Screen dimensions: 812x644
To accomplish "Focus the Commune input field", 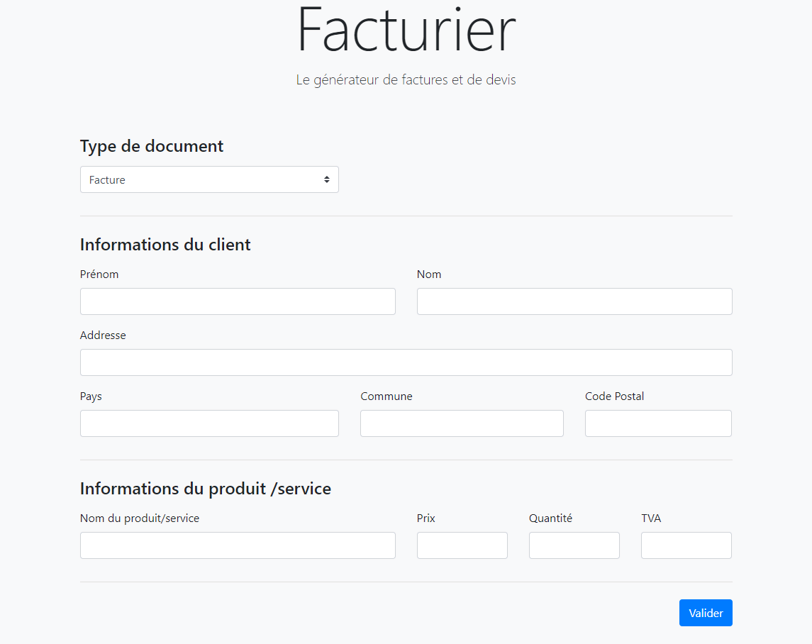I will [x=462, y=423].
